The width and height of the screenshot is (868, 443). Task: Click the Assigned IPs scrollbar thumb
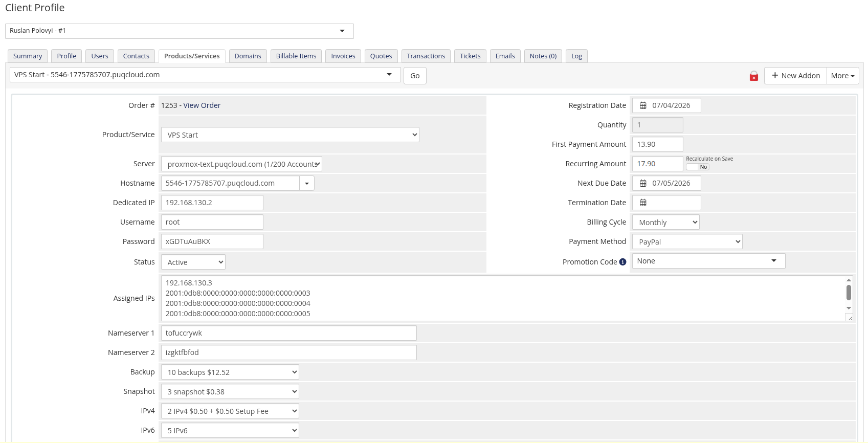(x=849, y=293)
